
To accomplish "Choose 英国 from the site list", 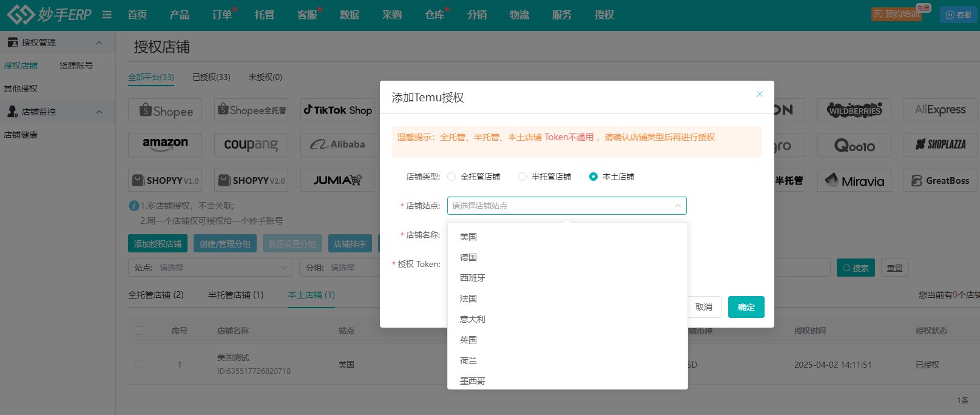I will 567,340.
